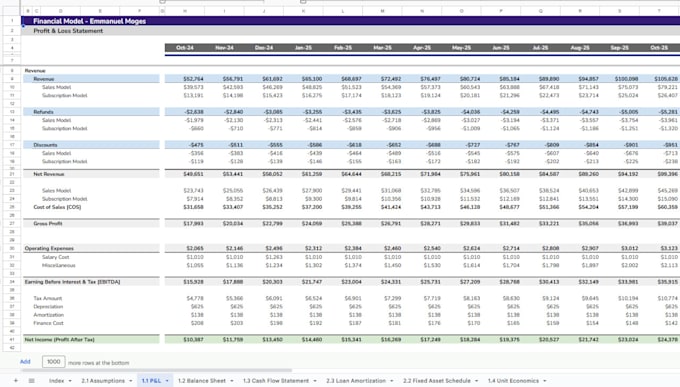Screen dimensions: 680x387
Task: Click the $208 finance cost cell
Action: (x=185, y=323)
